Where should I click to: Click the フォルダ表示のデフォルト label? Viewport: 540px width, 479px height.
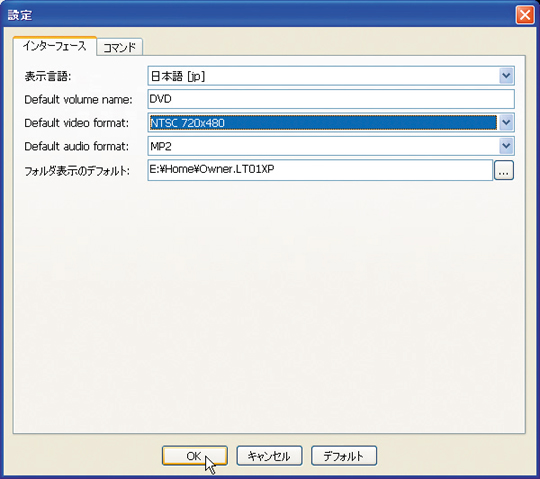coord(77,171)
